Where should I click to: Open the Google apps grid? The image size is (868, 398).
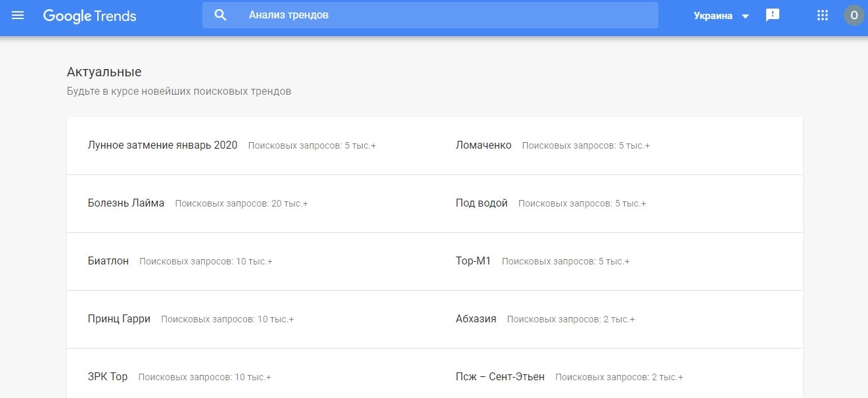pos(822,15)
